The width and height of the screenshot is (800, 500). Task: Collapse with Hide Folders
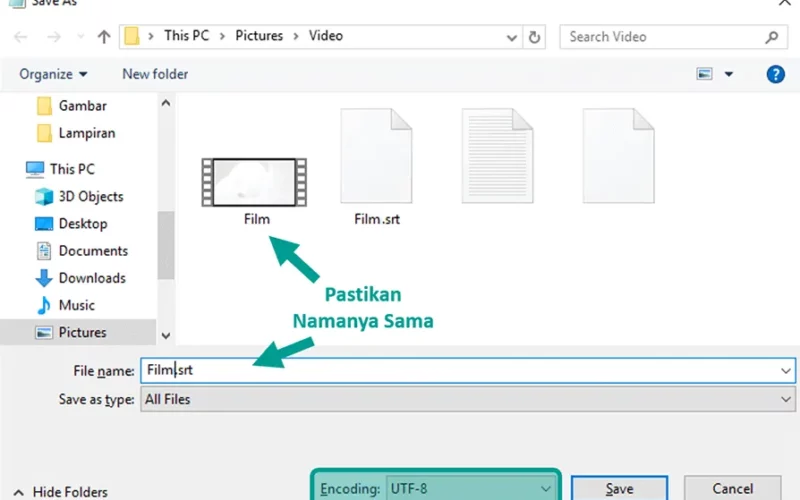coord(61,492)
